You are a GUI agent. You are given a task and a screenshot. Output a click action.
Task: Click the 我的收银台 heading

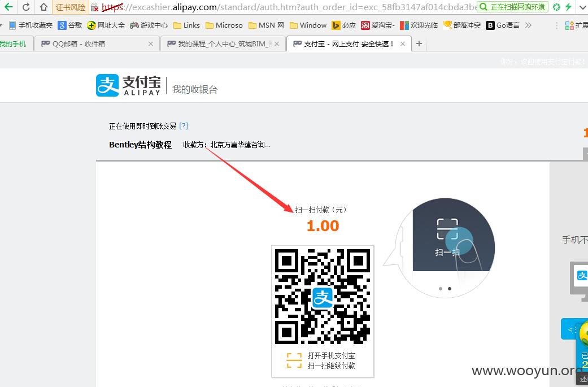195,89
